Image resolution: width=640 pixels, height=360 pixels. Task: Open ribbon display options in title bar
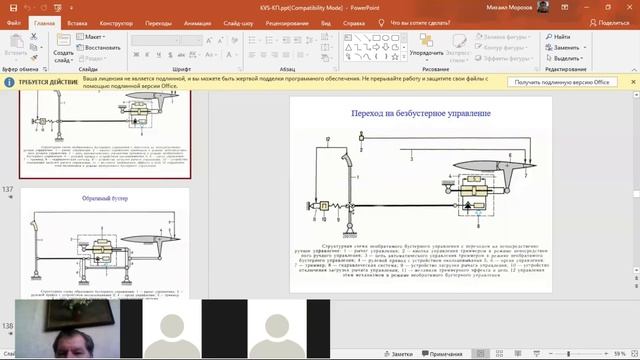[x=564, y=8]
